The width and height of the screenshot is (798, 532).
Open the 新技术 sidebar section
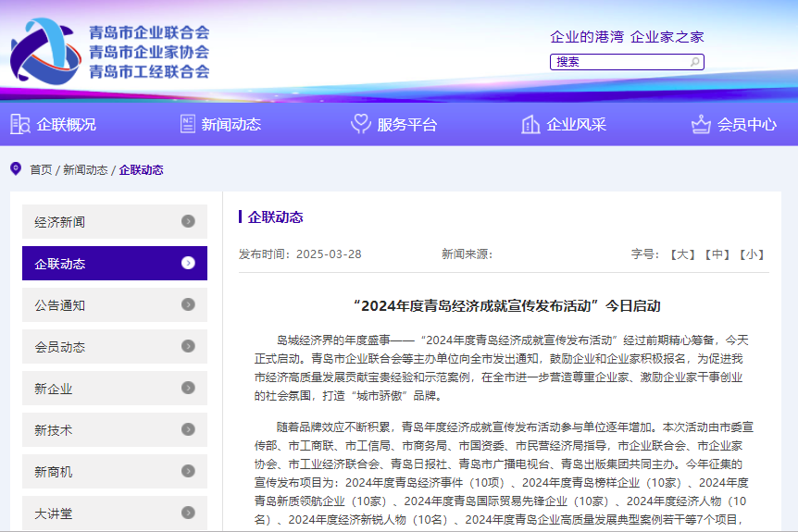[114, 430]
